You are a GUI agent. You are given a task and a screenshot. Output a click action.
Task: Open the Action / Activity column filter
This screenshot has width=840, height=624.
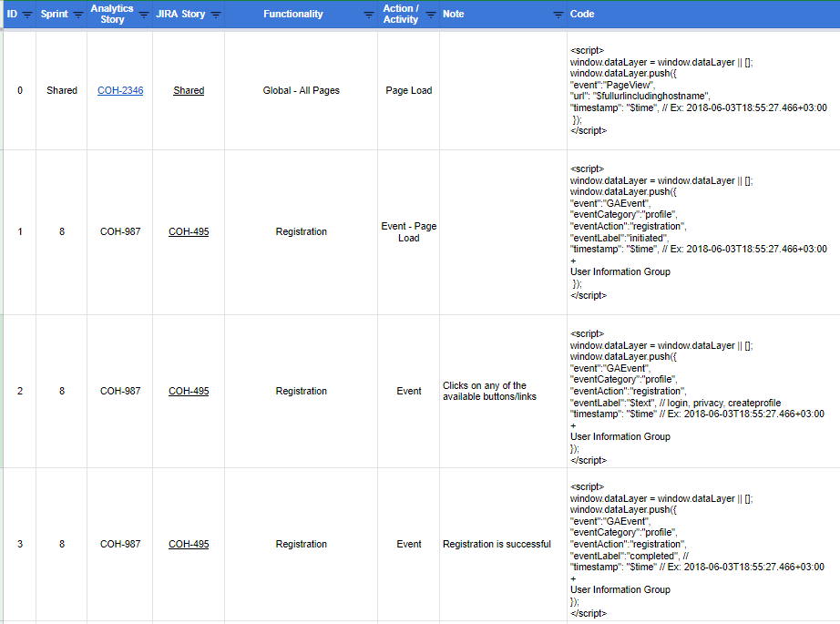[431, 15]
